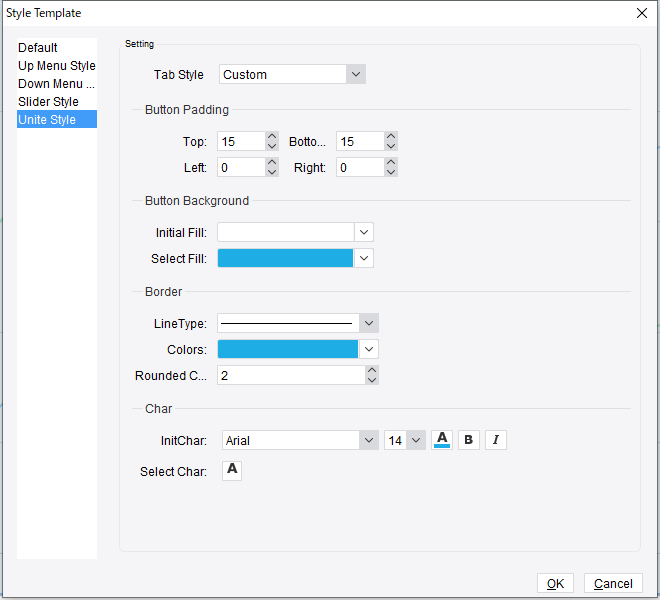Increase the Right padding value
Viewport: 660px width, 600px height.
(391, 163)
